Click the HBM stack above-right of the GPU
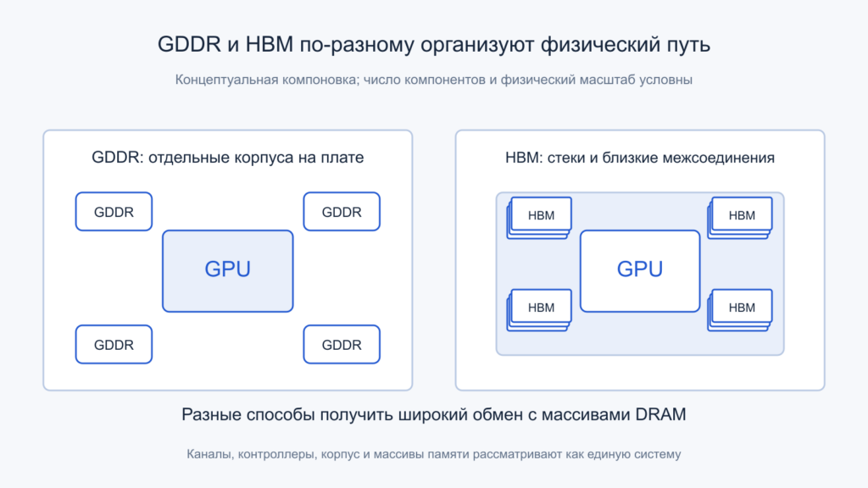The width and height of the screenshot is (868, 488). [740, 218]
